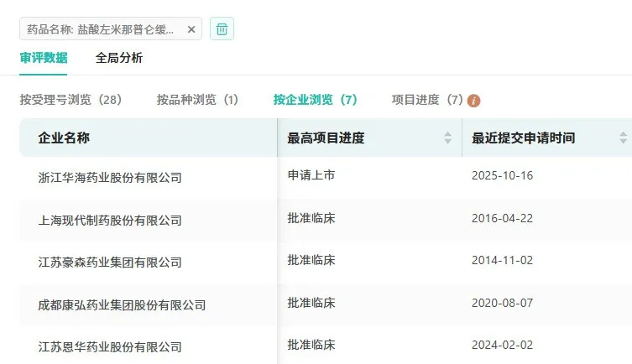The image size is (632, 364).
Task: Click 成都康弘药业集团股份有限公司 company name
Action: (122, 304)
